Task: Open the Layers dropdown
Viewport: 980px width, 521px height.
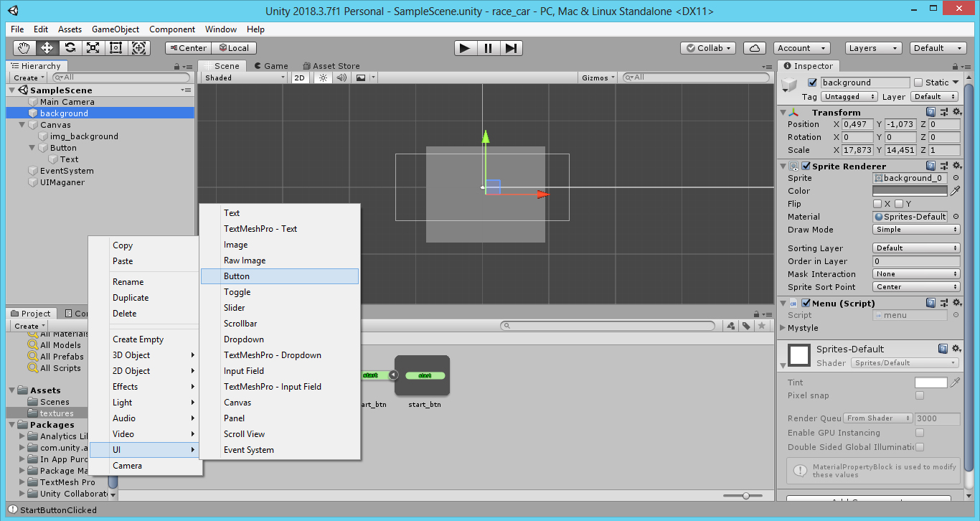Action: click(x=873, y=48)
